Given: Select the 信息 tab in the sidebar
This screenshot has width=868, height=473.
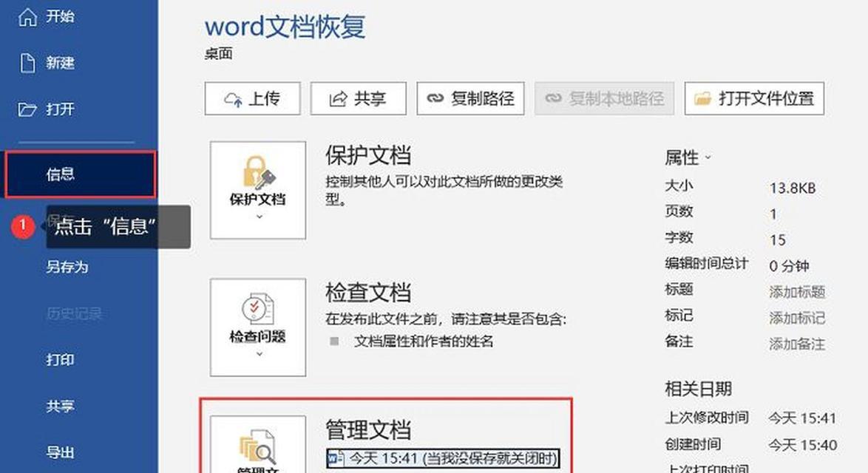Looking at the screenshot, I should pyautogui.click(x=81, y=174).
